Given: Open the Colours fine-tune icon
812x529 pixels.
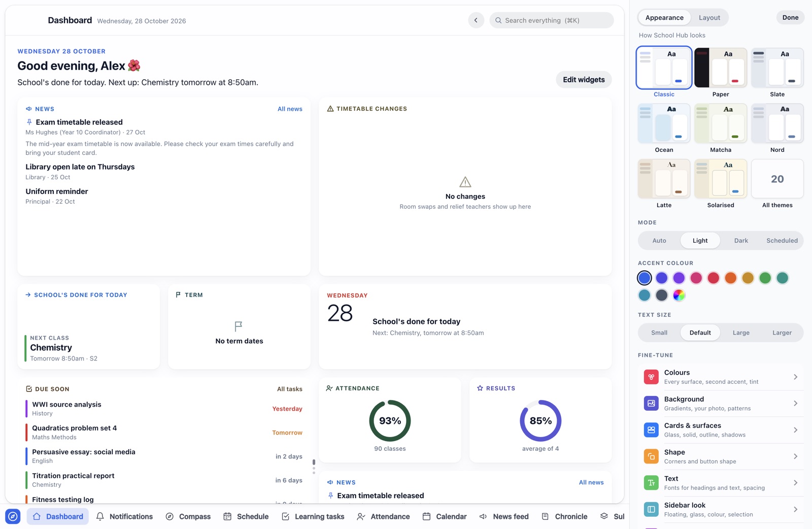Looking at the screenshot, I should click(651, 377).
